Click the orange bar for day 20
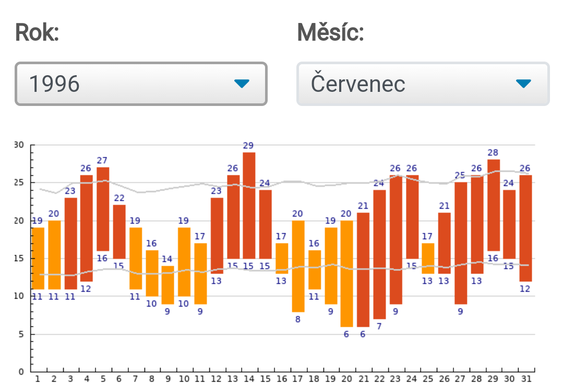The height and width of the screenshot is (392, 563). coord(346,273)
